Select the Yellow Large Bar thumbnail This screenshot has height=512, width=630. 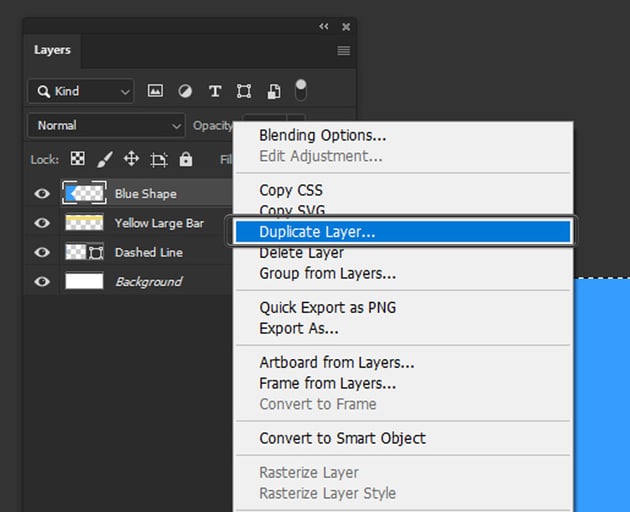pyautogui.click(x=84, y=223)
